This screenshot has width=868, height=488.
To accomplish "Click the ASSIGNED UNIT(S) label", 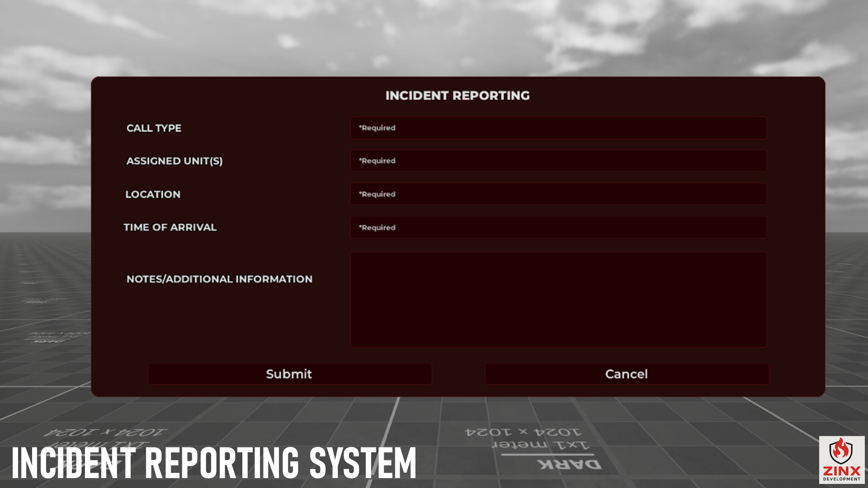I will (x=175, y=161).
